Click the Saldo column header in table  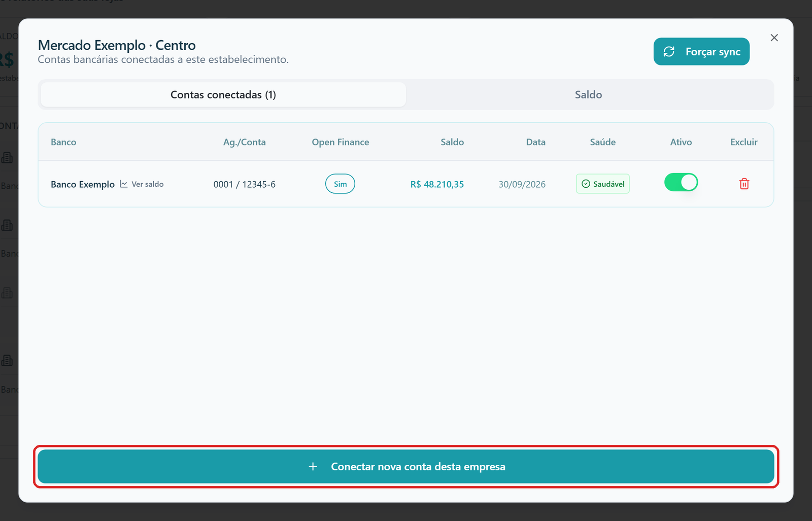pyautogui.click(x=452, y=142)
